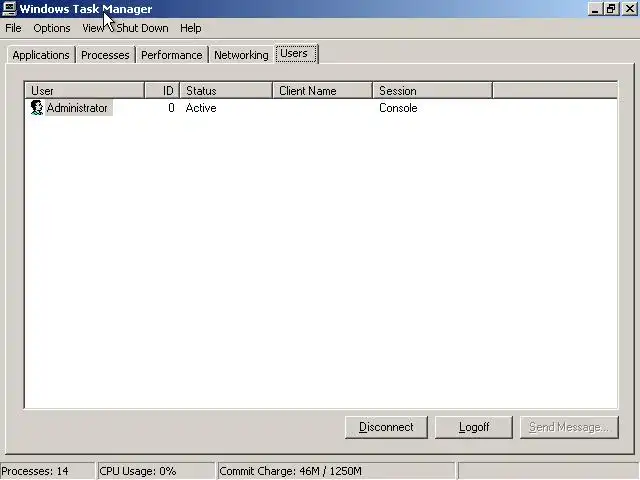
Task: Open the Shut Down menu
Action: tap(142, 28)
